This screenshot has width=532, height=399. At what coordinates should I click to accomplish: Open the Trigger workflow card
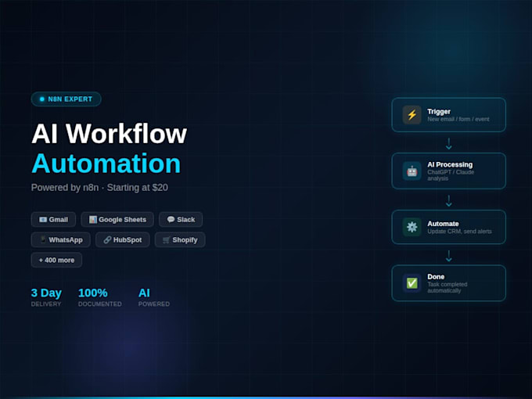pyautogui.click(x=448, y=115)
